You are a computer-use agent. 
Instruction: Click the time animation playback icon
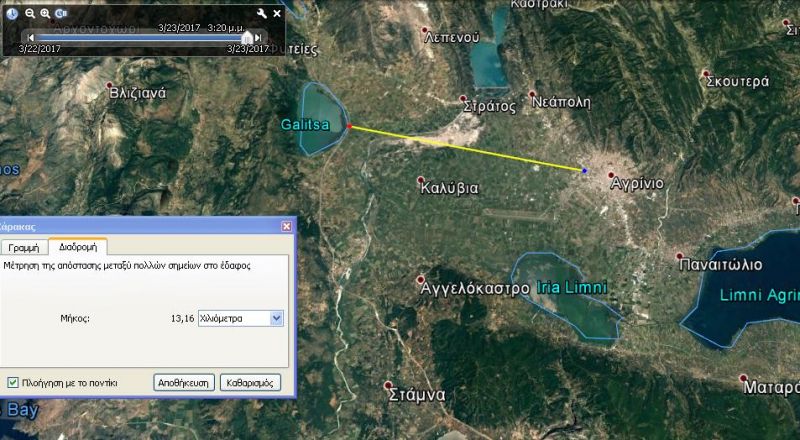pos(61,13)
